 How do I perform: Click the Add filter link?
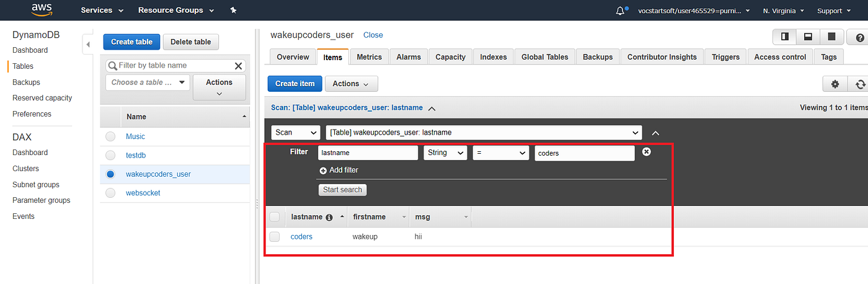click(x=339, y=170)
